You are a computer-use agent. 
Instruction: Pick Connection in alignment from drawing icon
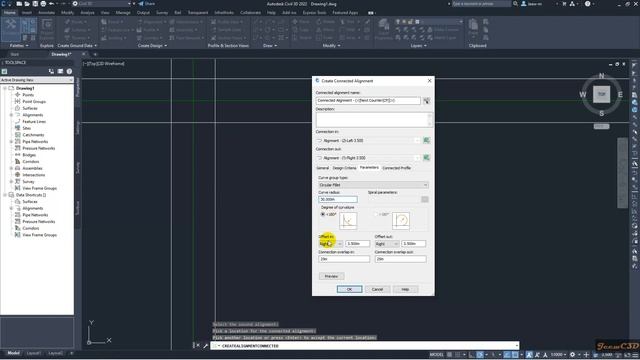427,140
